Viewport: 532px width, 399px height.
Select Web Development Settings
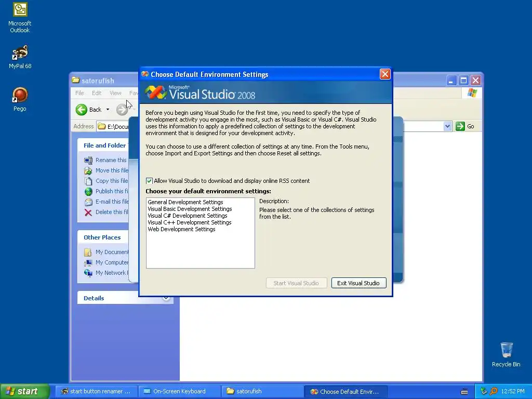pyautogui.click(x=181, y=229)
